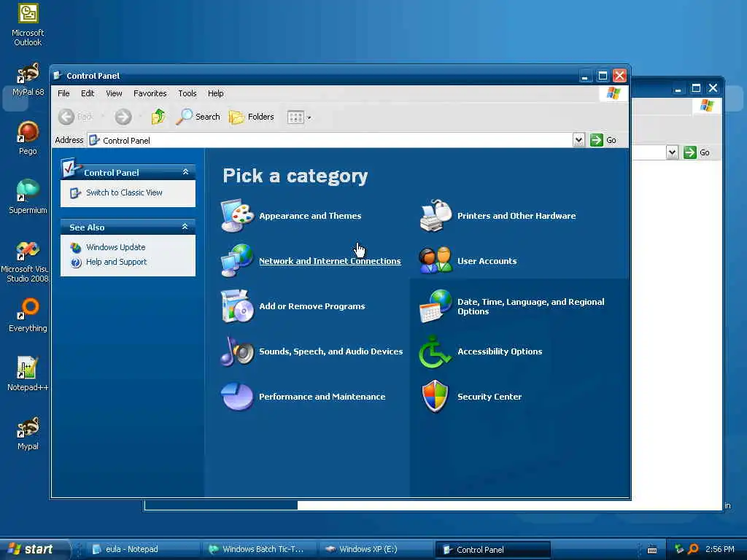Image resolution: width=747 pixels, height=560 pixels.
Task: Click Microsoft Visual Studio 2008 desktop icon
Action: click(x=26, y=262)
